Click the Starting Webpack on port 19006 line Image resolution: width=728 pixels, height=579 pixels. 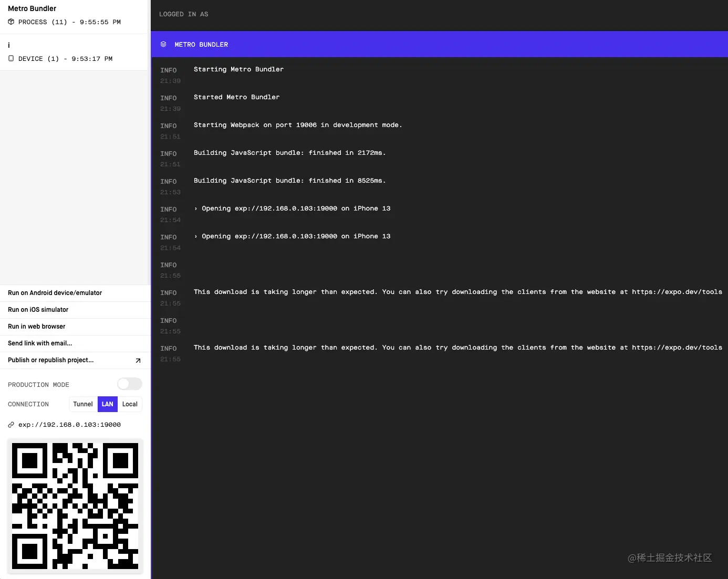click(x=298, y=125)
